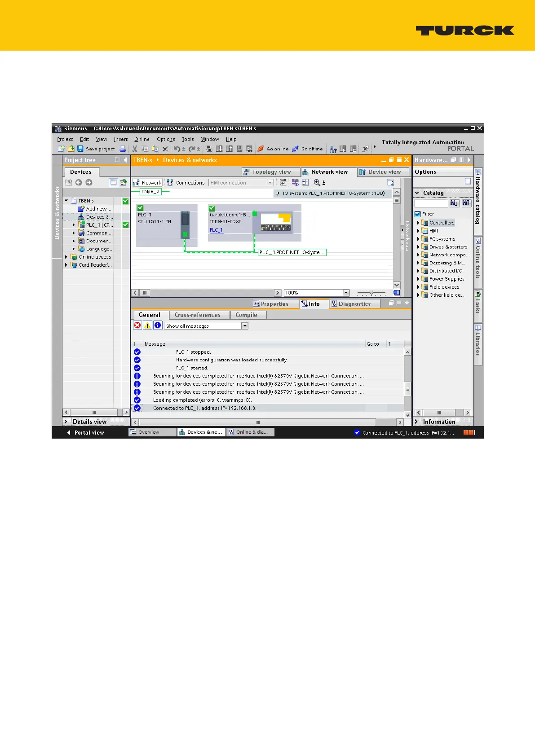The width and height of the screenshot is (535, 756).
Task: Open the 100% zoom level dropdown
Action: coord(346,293)
